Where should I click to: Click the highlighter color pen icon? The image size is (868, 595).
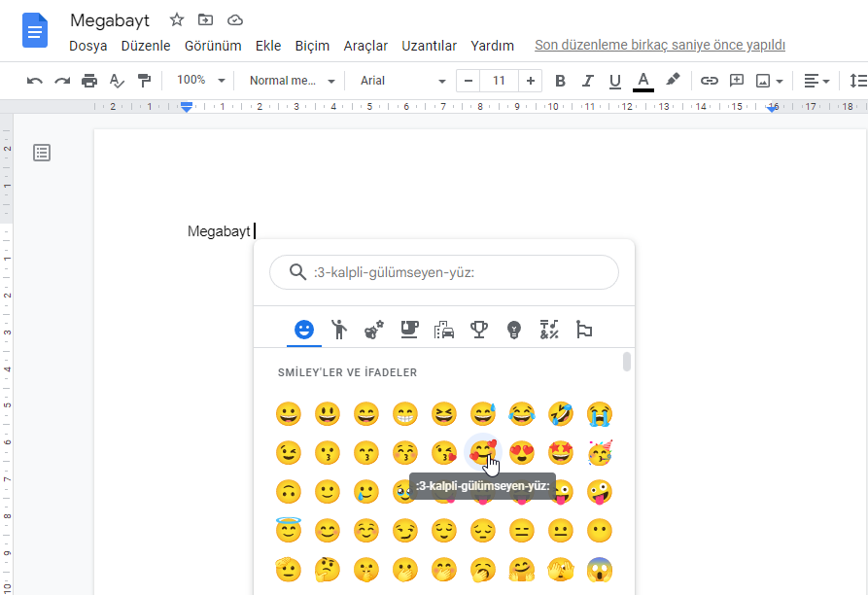(x=672, y=81)
